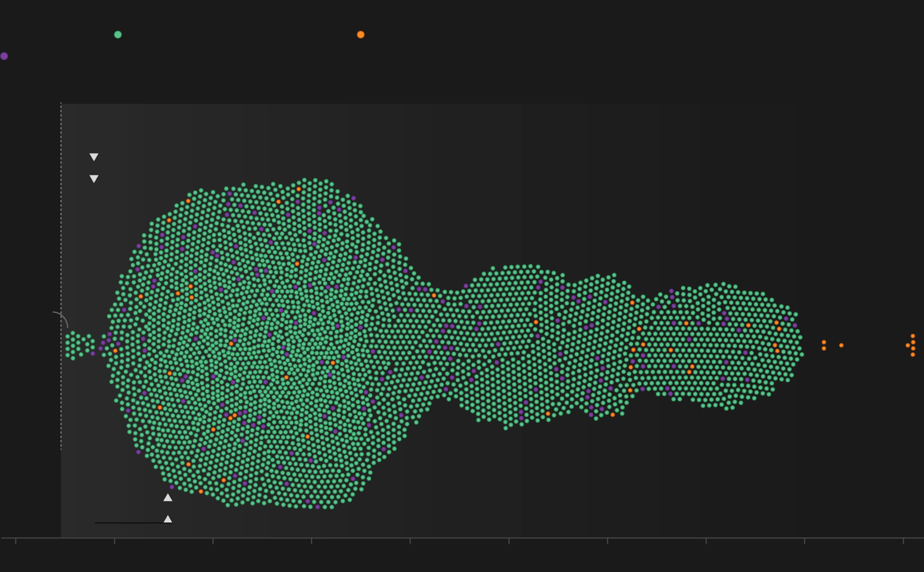
Task: Select the topmost orange dot in the large swarm
Action: (299, 189)
